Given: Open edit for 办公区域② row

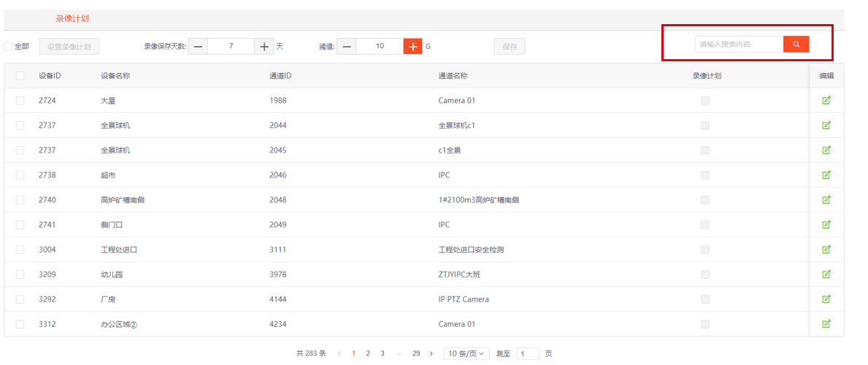Looking at the screenshot, I should click(826, 324).
